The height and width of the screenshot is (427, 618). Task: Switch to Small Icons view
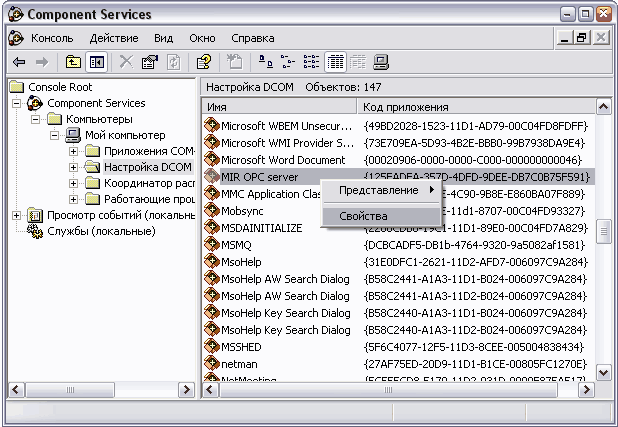click(288, 62)
